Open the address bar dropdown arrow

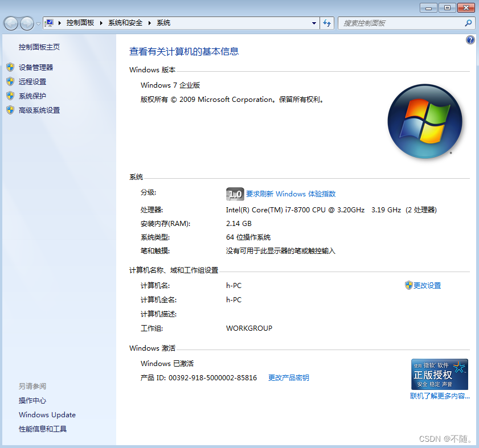point(314,23)
